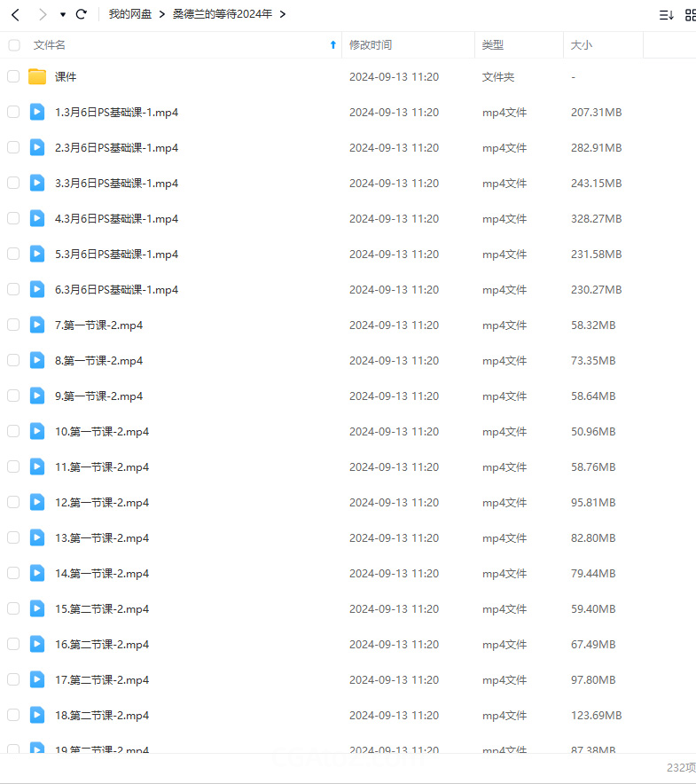Tick the checkbox for 12.第一节课-2.mp4
This screenshot has width=696, height=784.
coord(13,503)
